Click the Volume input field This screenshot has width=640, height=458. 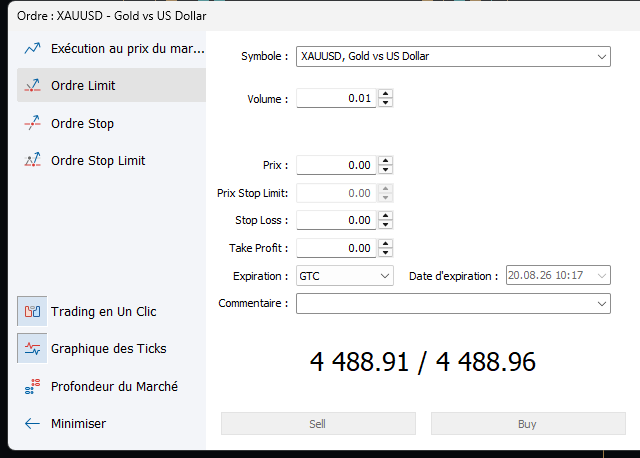[x=336, y=98]
